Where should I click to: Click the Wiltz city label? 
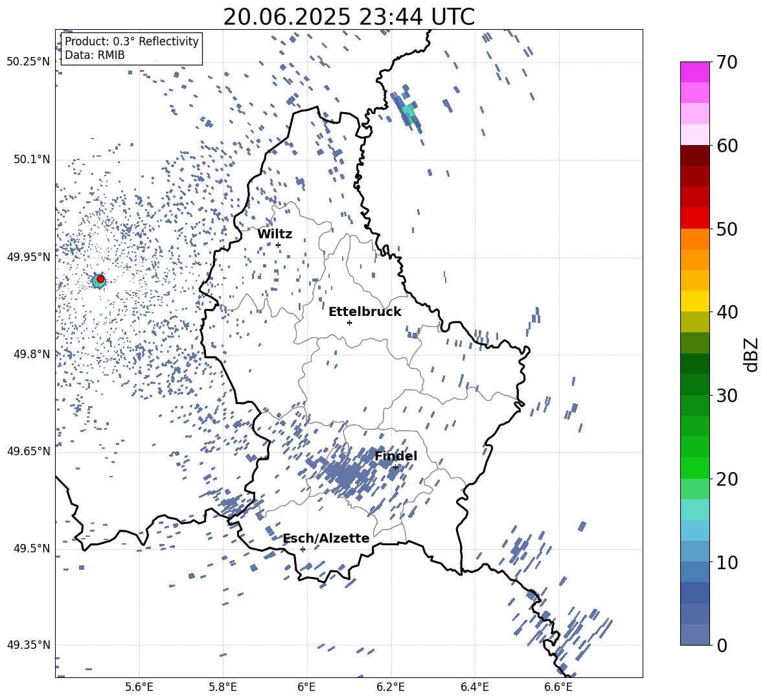click(275, 234)
